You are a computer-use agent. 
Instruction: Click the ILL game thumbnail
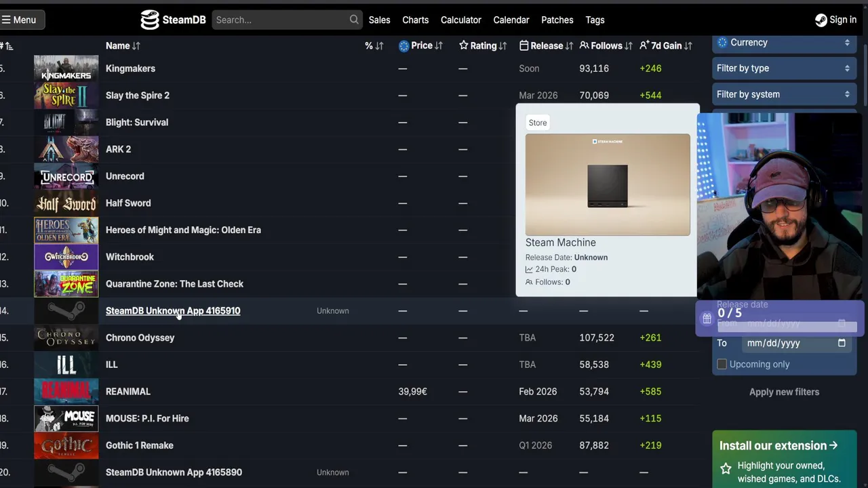(x=66, y=365)
